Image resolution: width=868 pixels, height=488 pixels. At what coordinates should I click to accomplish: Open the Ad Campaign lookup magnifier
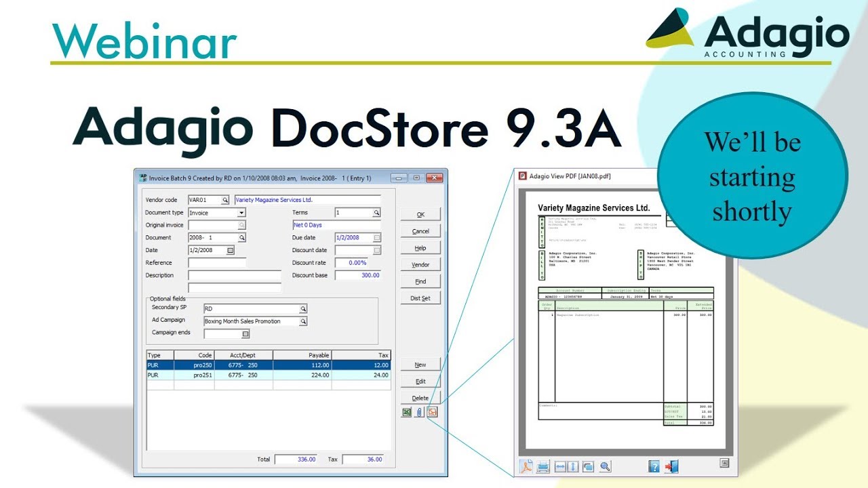[303, 321]
